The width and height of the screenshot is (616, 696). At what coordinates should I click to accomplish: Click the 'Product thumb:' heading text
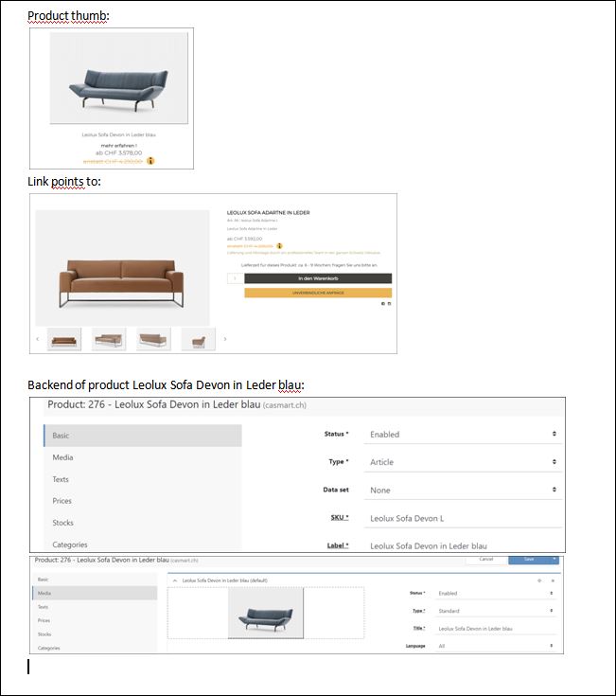coord(68,15)
